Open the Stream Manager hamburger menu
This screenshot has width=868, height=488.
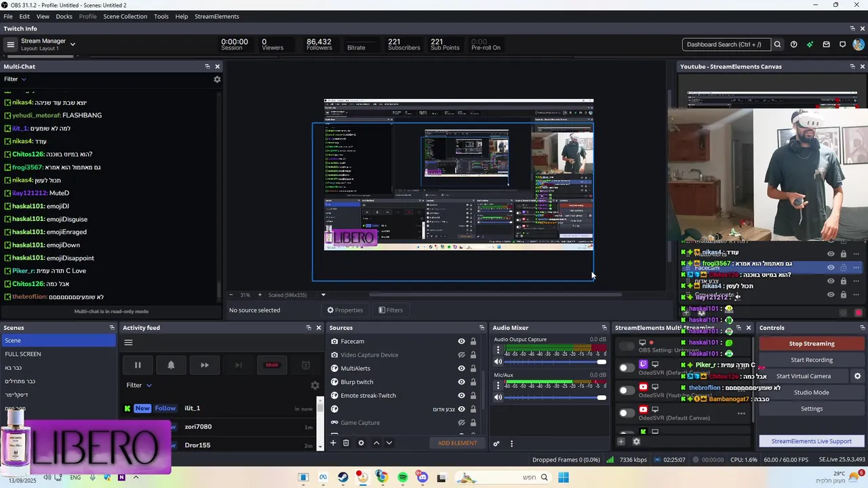tap(10, 45)
